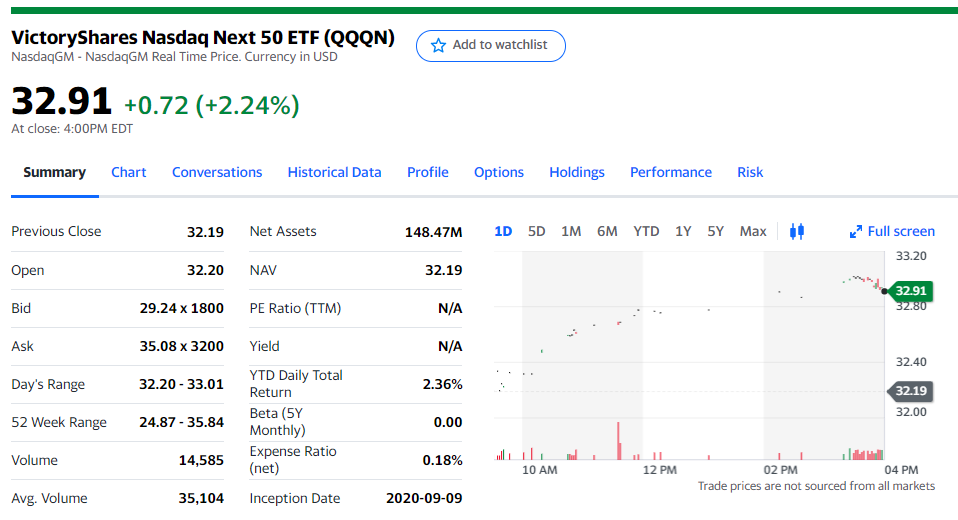Click the At close: 4:00PM EDT text
The image size is (958, 520).
click(x=72, y=129)
